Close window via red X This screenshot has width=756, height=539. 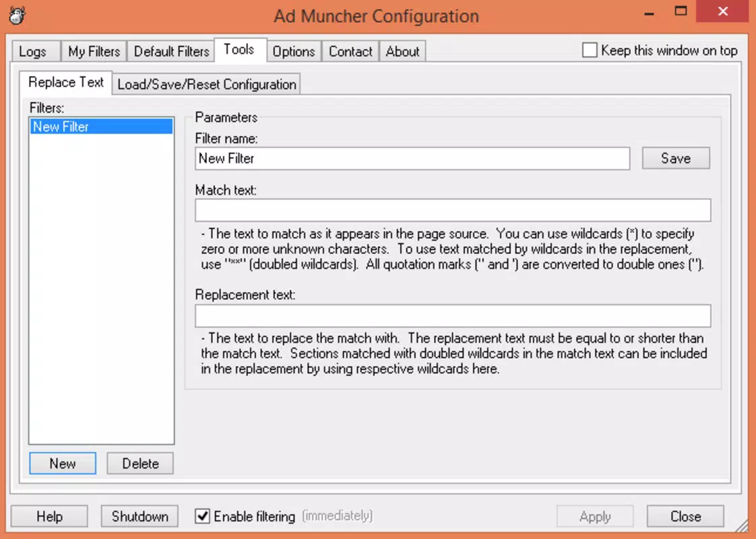[x=722, y=11]
